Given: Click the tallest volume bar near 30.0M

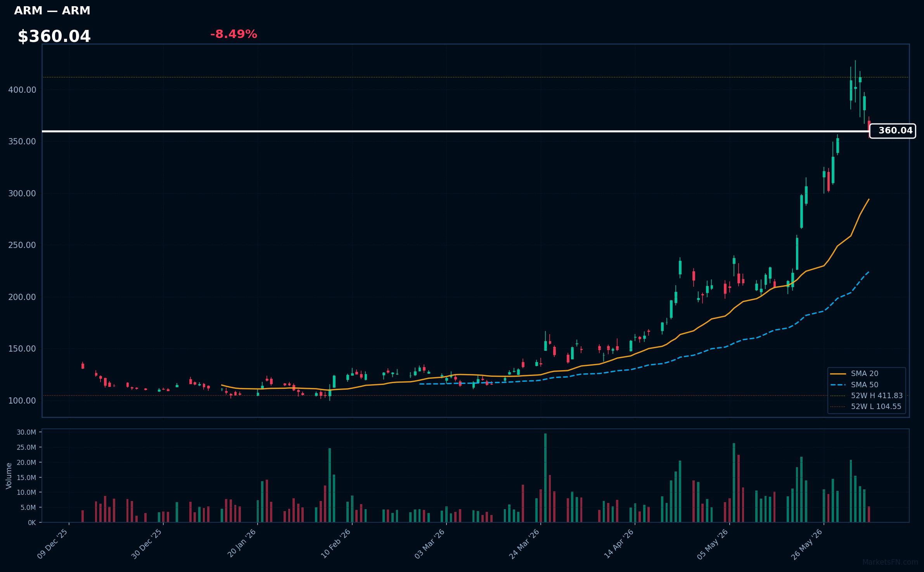Looking at the screenshot, I should (x=545, y=478).
